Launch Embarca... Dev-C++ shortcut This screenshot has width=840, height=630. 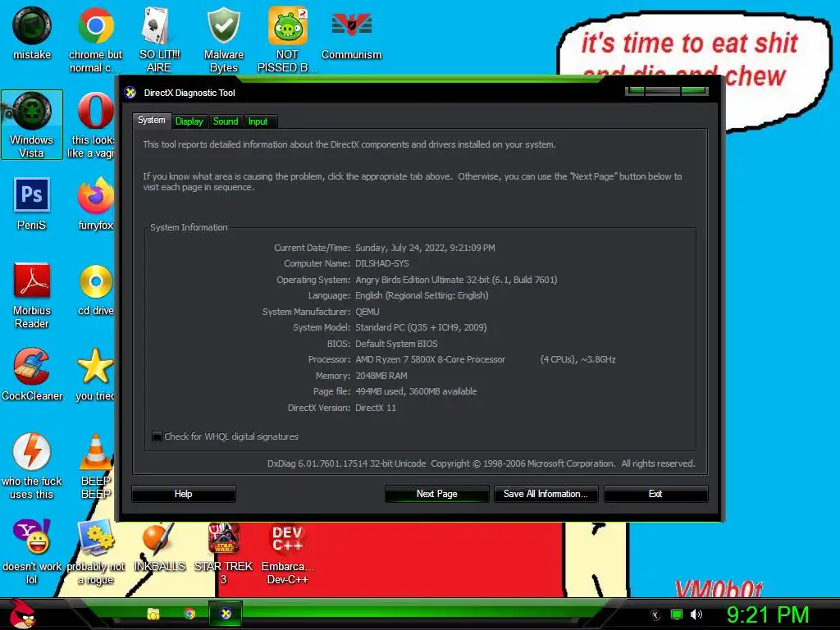click(287, 554)
